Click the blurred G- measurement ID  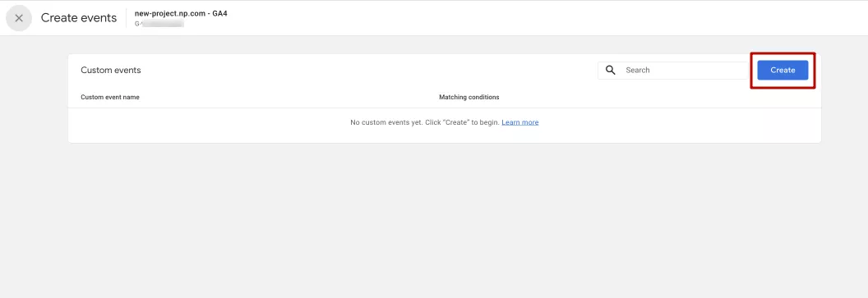159,24
